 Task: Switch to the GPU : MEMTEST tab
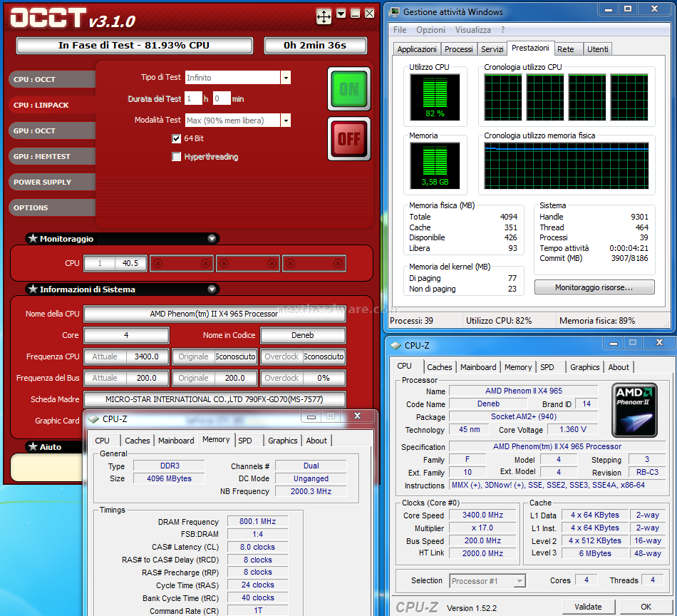(x=52, y=156)
